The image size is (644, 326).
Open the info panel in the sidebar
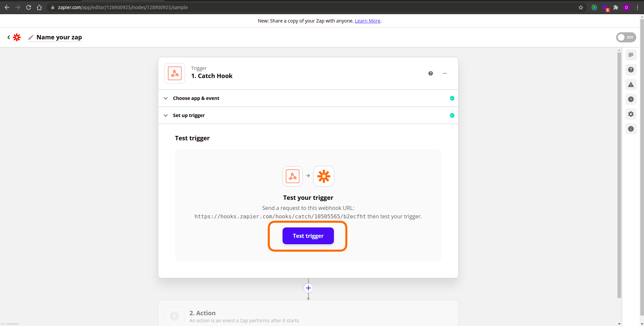click(631, 129)
